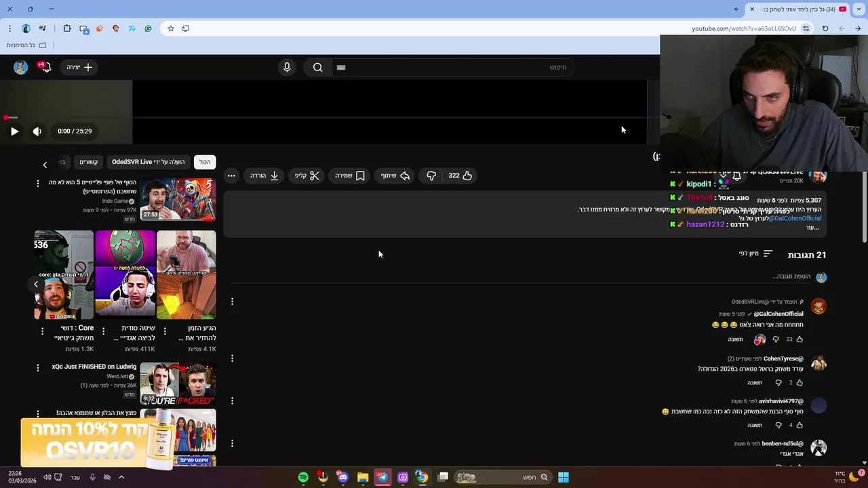Open the Core GTA short thumbnail

[64, 274]
